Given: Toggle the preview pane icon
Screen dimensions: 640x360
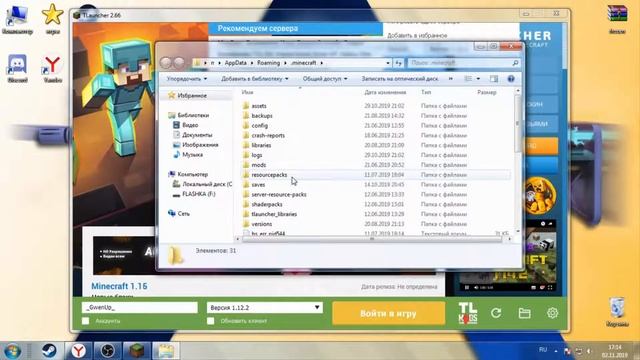Looking at the screenshot, I should click(494, 79).
